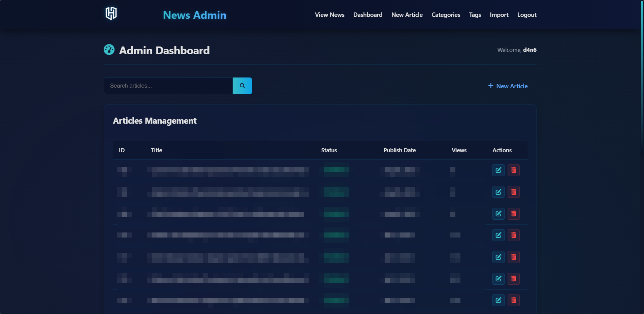Screen dimensions: 644x314
Task: Delete the sixth article row
Action: tap(514, 279)
